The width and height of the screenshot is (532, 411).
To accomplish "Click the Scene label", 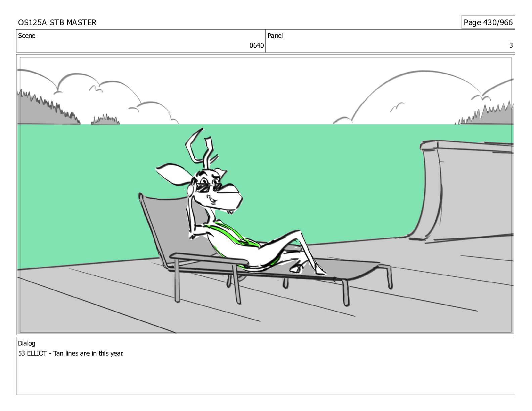I will [x=27, y=36].
